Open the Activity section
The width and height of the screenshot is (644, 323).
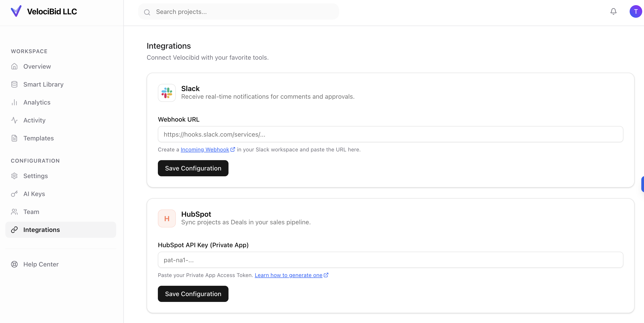(x=34, y=120)
